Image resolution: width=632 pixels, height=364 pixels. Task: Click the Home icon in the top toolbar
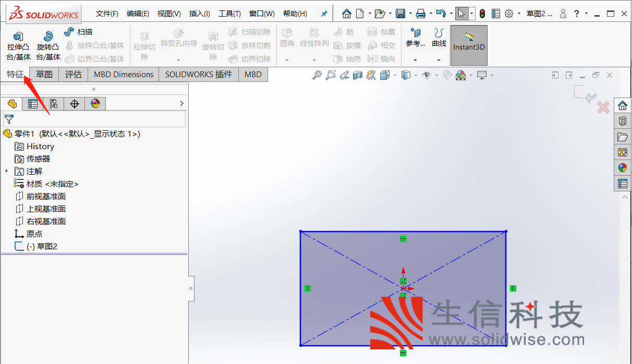coord(347,14)
